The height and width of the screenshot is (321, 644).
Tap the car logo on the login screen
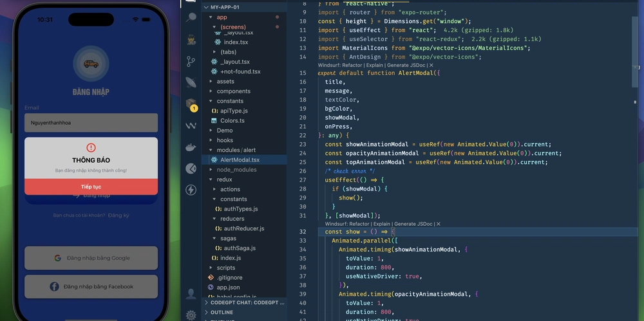point(91,64)
